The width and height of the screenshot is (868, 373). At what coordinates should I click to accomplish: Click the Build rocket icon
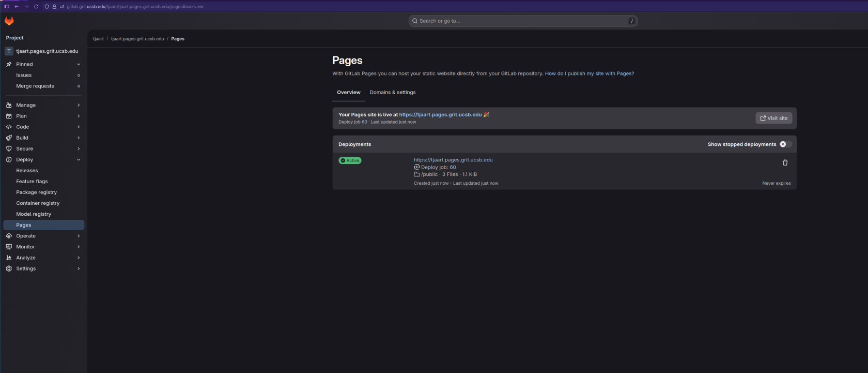9,138
